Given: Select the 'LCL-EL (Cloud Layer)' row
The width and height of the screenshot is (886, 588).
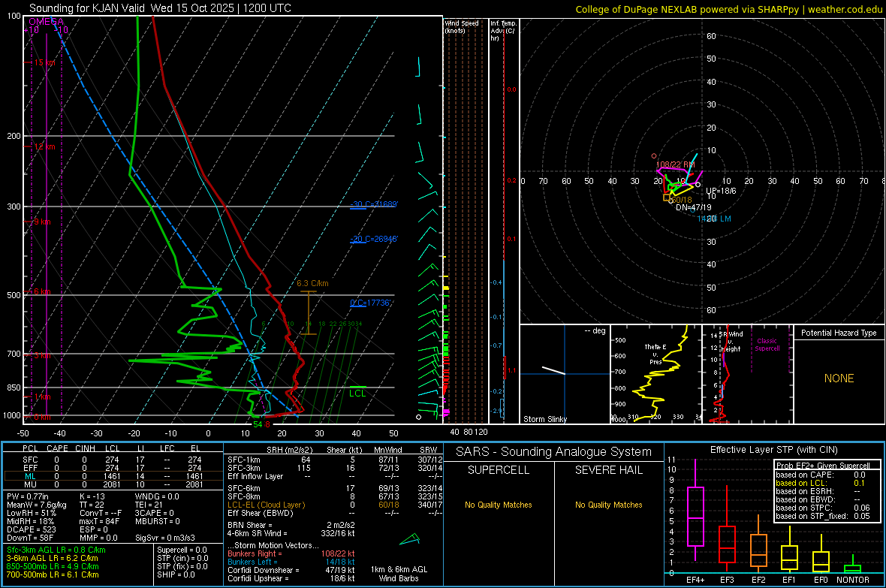Looking at the screenshot, I should coord(335,505).
